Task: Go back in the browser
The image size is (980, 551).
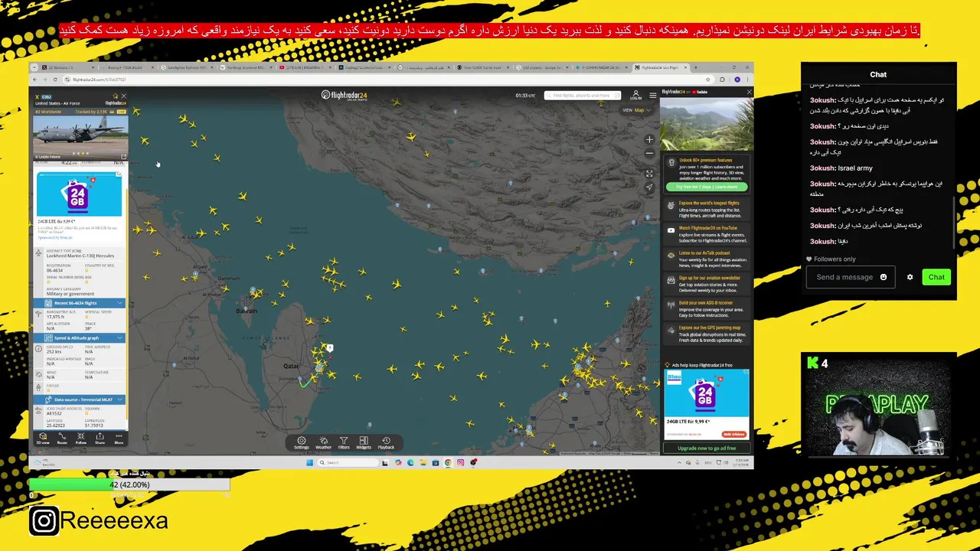Action: [x=35, y=80]
